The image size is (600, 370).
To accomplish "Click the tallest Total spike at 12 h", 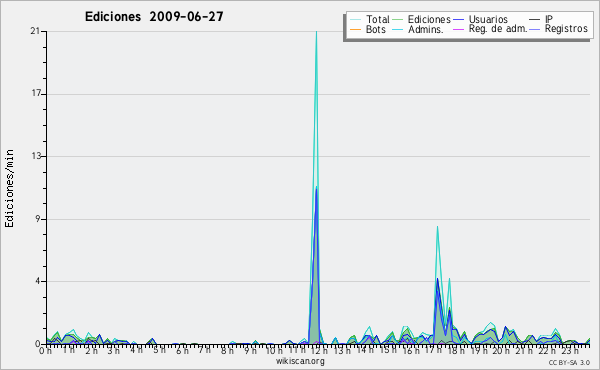I will 316,33.
